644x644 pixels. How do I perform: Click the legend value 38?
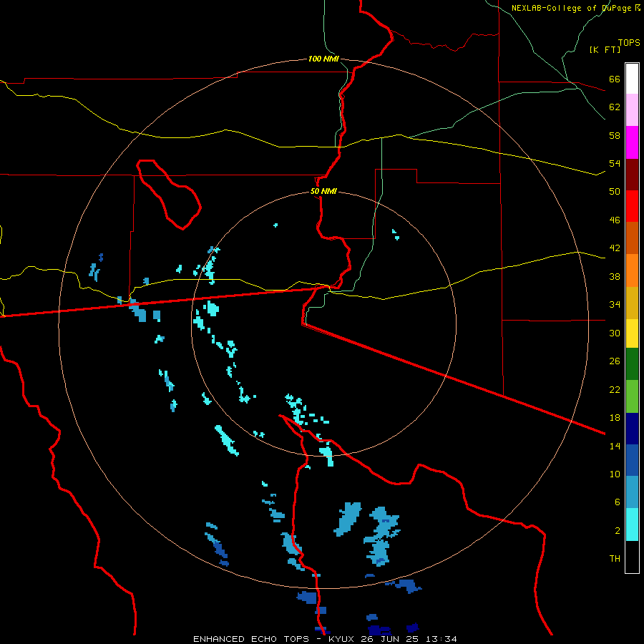coord(615,276)
